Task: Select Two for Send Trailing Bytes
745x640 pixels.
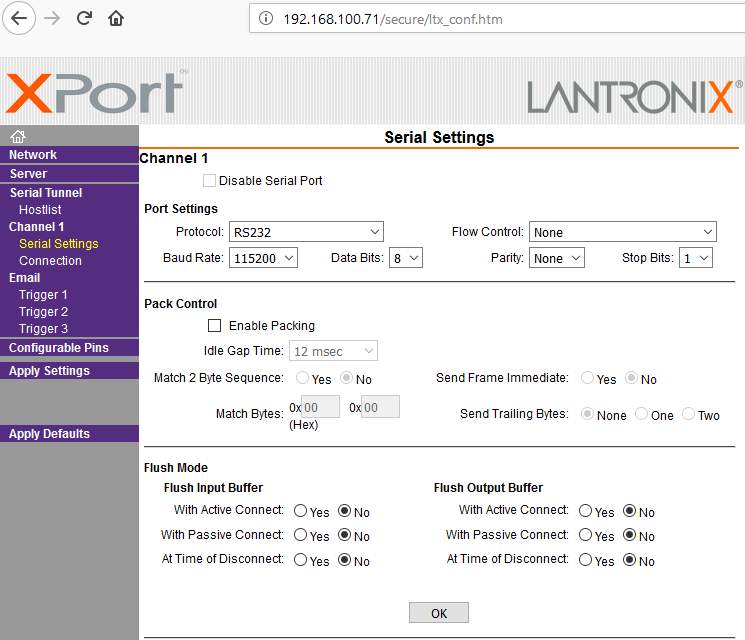Action: click(x=688, y=414)
